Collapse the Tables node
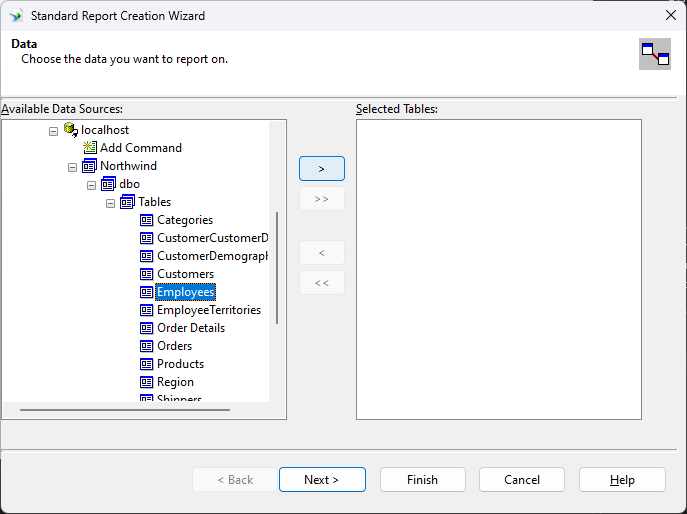 pyautogui.click(x=110, y=203)
